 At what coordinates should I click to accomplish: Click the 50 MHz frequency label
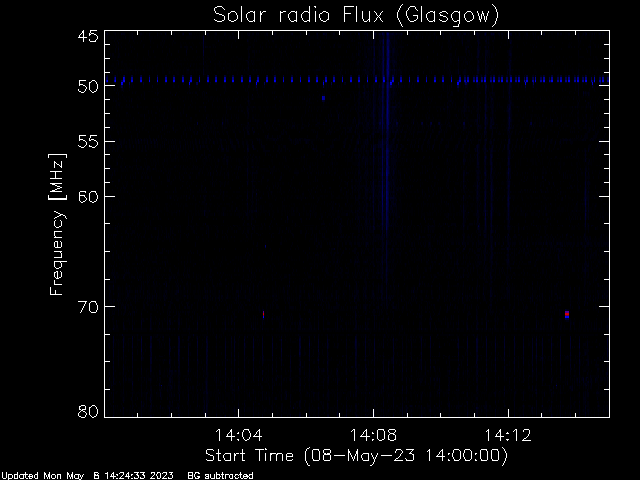pyautogui.click(x=88, y=87)
